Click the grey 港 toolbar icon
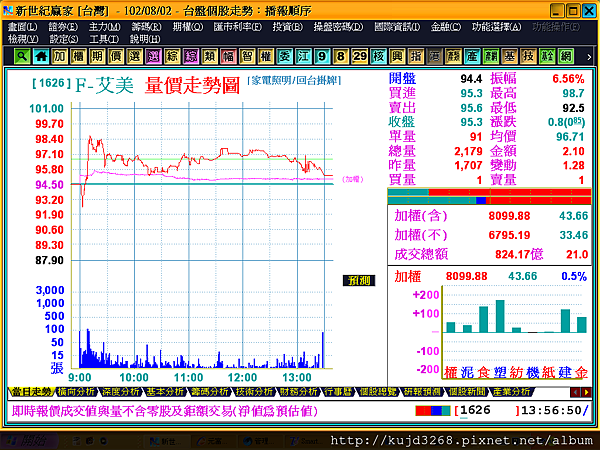The height and width of the screenshot is (450, 600). (x=434, y=57)
